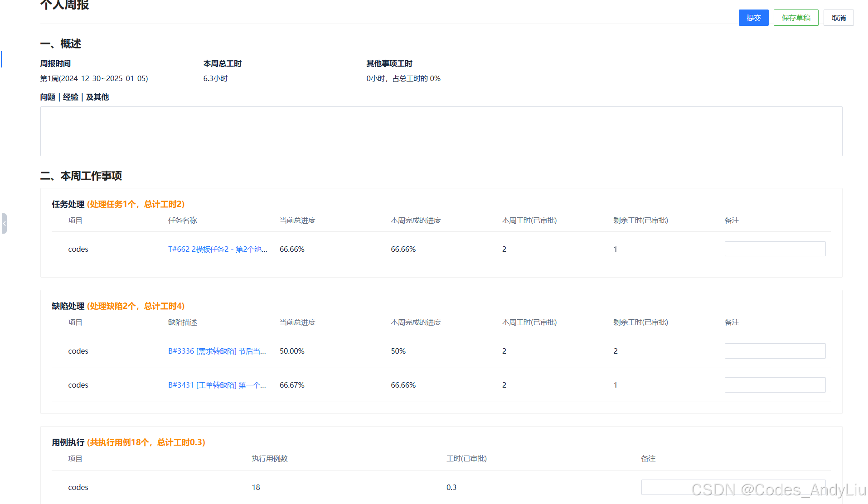868x504 pixels.
Task: Click the 0小时，占总工时的 0% value
Action: click(x=403, y=78)
